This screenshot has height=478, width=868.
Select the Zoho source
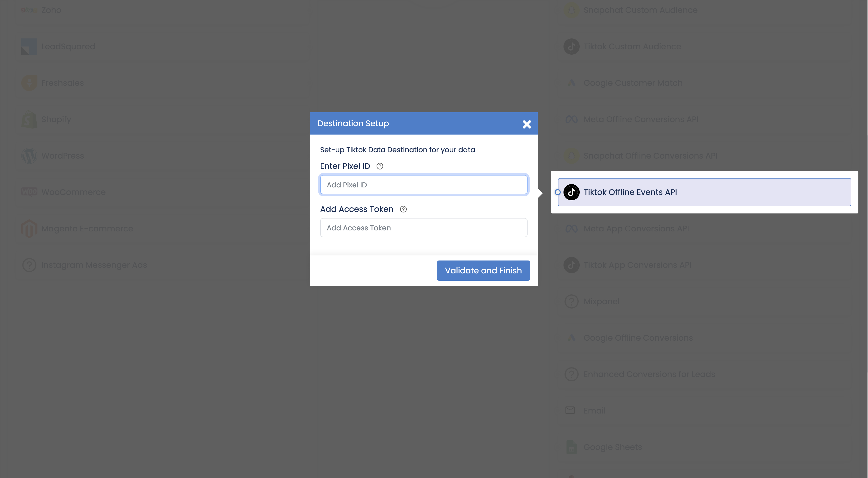[162, 10]
